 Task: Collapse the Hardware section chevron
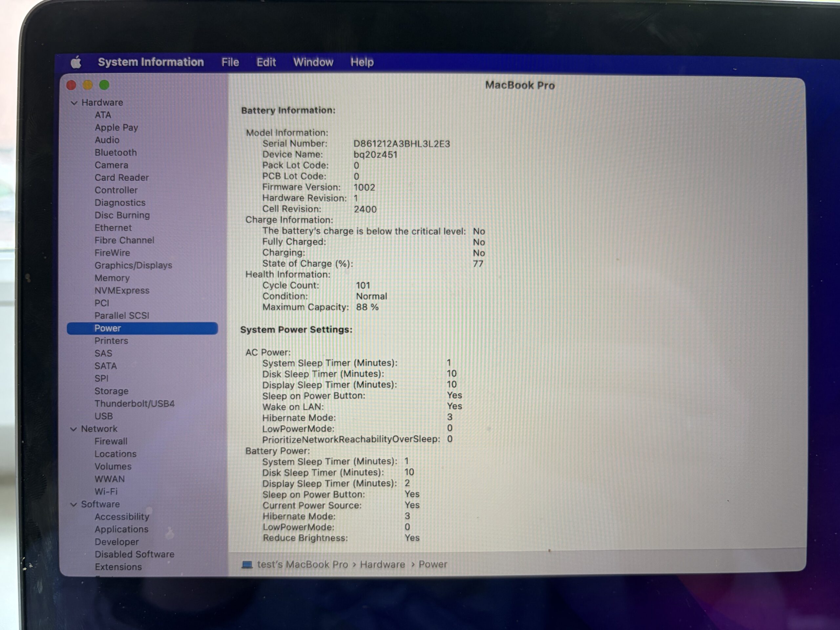coord(74,103)
